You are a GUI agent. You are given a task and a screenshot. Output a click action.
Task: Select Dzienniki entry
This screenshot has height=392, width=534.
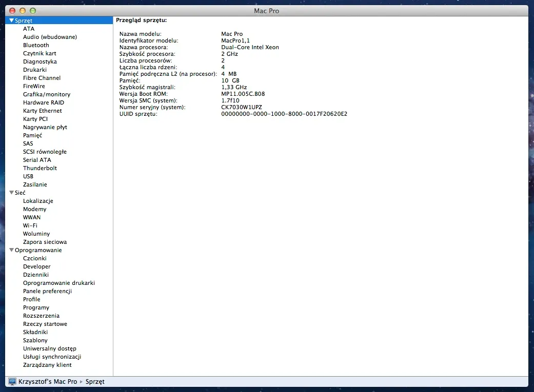click(x=35, y=275)
